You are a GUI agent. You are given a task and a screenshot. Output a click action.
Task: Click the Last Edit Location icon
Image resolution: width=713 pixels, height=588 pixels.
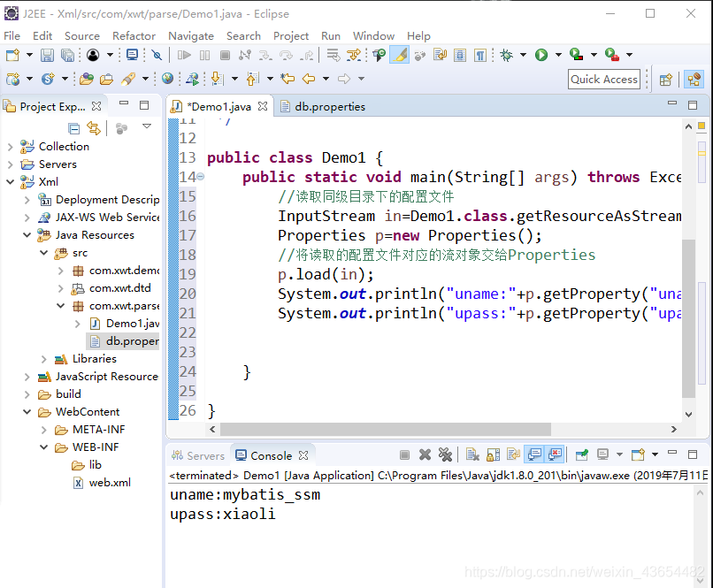coord(287,79)
